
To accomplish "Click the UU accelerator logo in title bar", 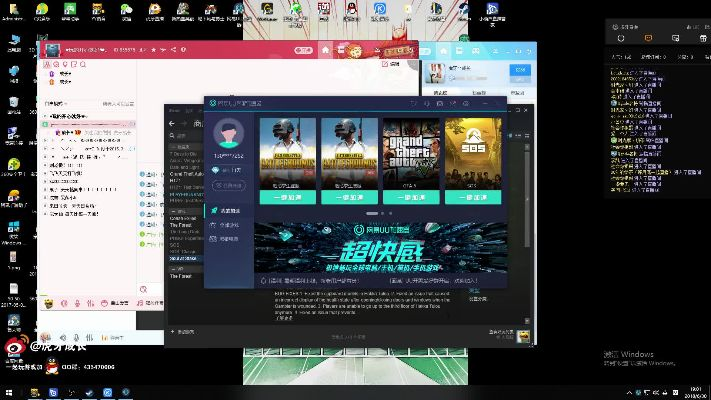I will point(213,103).
